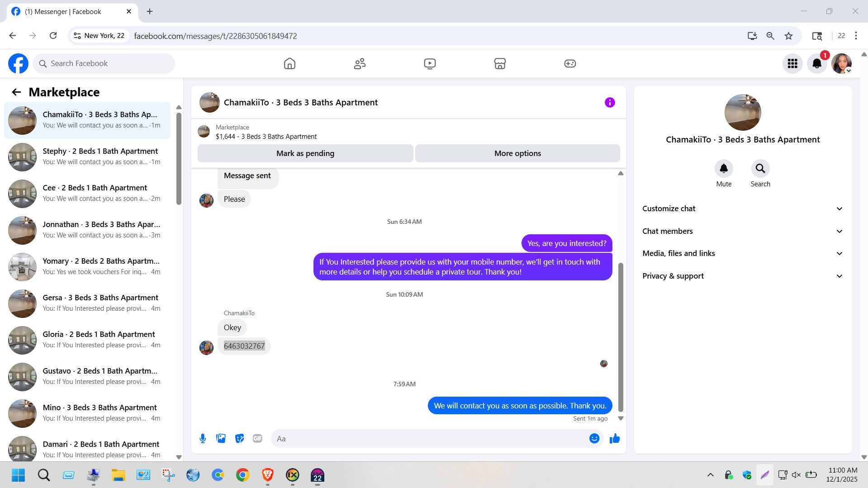Image resolution: width=868 pixels, height=488 pixels.
Task: Search within the conversation
Action: (x=760, y=169)
